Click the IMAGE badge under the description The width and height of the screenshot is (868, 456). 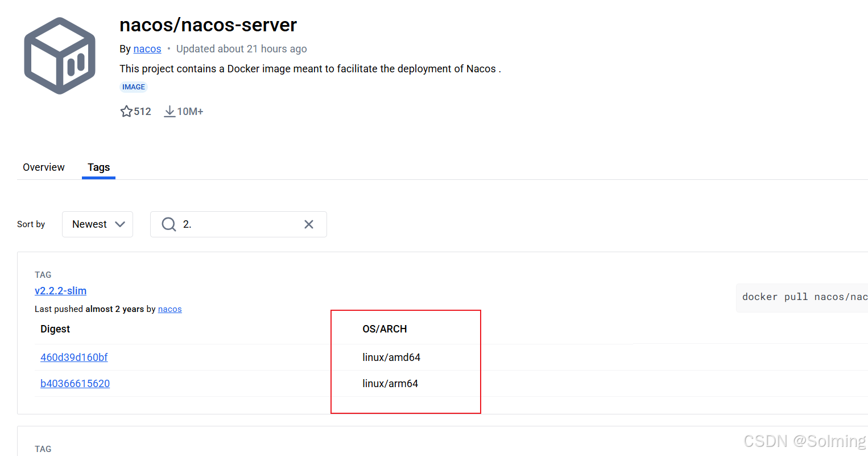point(133,87)
